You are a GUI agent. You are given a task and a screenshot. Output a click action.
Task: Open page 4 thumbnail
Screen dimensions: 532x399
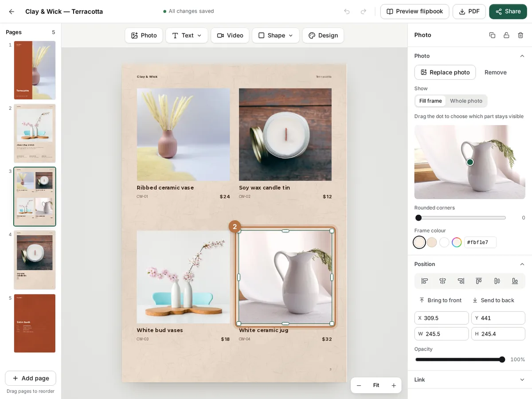[35, 260]
